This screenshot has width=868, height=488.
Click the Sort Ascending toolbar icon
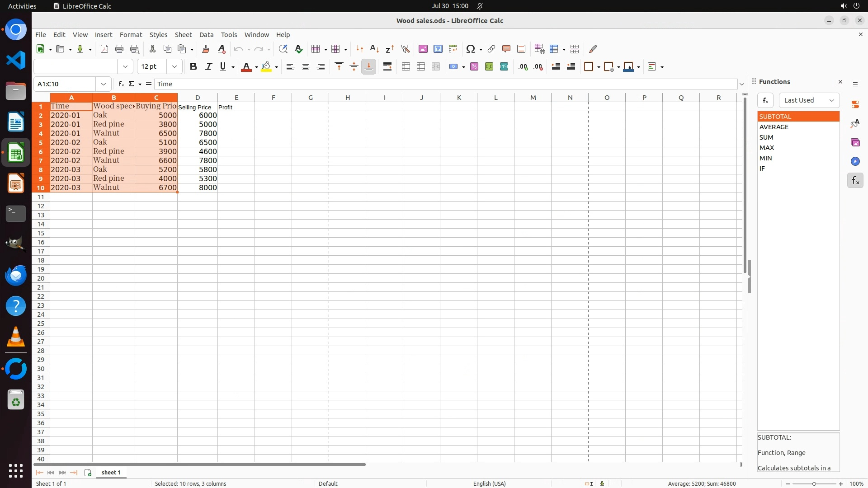click(374, 49)
